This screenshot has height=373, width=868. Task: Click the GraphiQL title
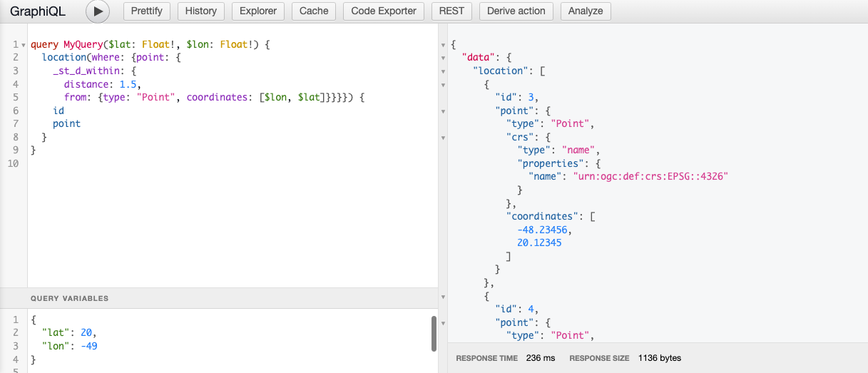tap(39, 11)
